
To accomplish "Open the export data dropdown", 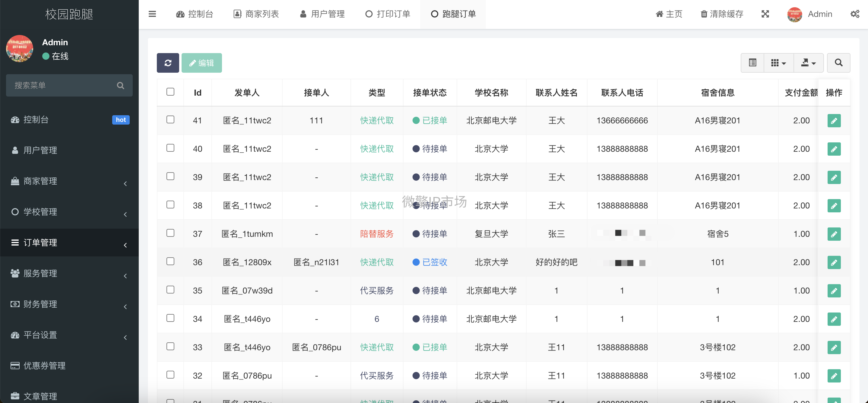I will (808, 63).
